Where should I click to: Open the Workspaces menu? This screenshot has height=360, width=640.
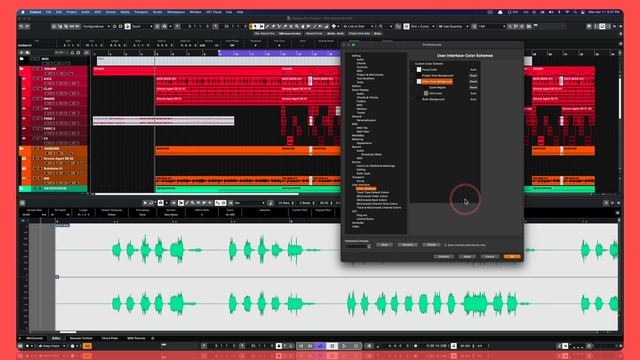point(176,12)
